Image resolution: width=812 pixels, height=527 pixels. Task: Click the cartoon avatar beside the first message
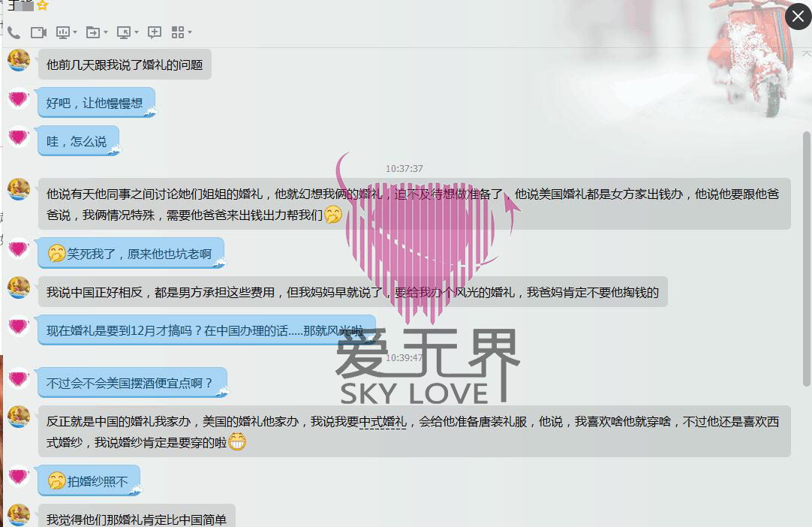19,60
